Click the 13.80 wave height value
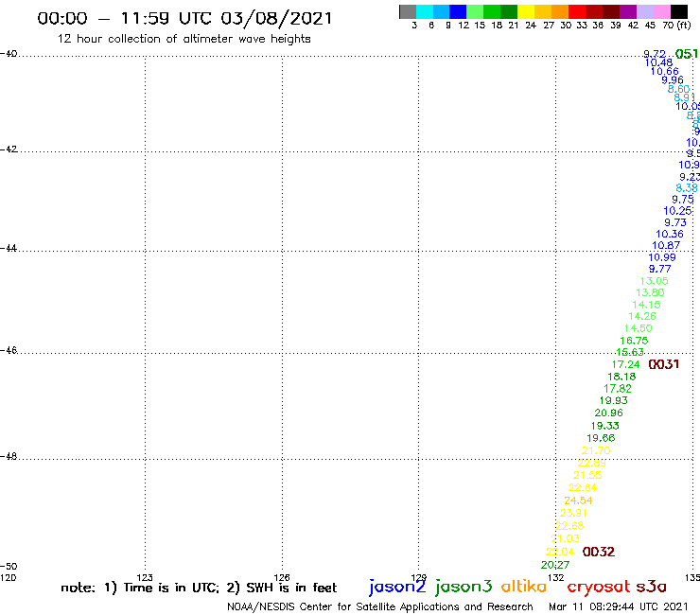This screenshot has width=700, height=615. pos(651,292)
